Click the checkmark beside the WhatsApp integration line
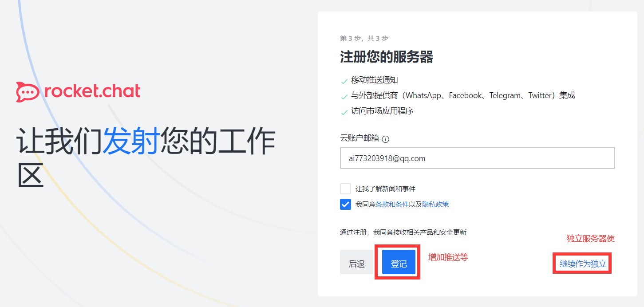 (x=344, y=97)
